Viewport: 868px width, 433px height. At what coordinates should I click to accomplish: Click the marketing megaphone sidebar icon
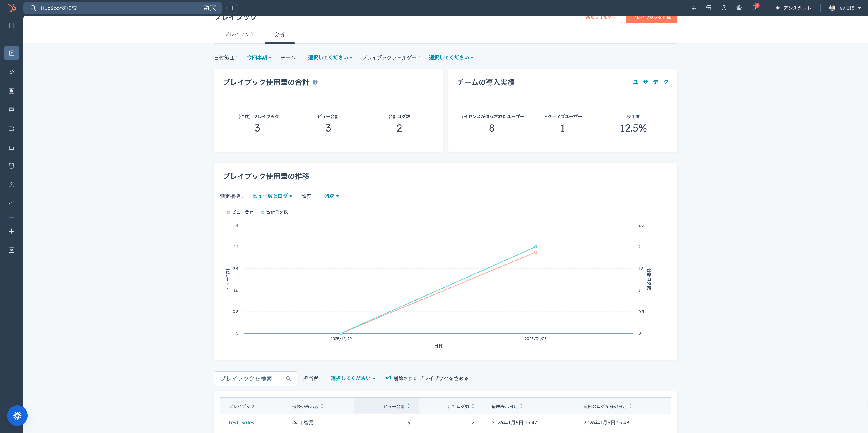(12, 72)
